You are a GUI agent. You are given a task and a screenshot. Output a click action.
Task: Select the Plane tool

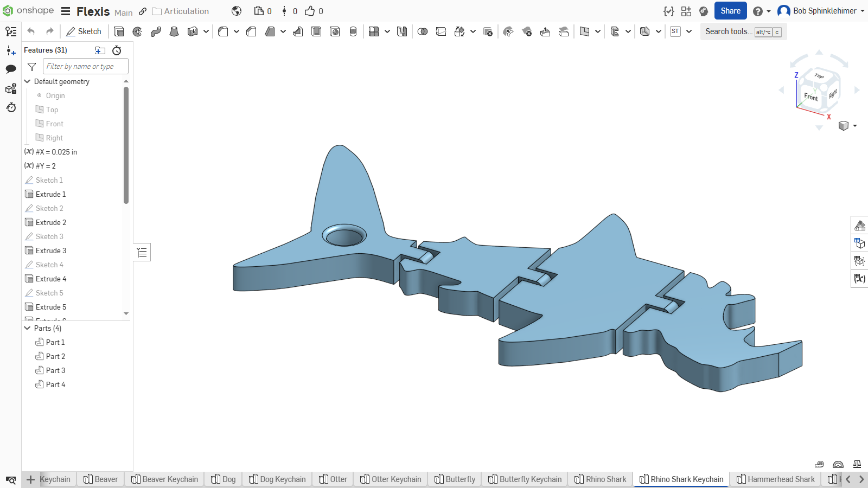[x=584, y=31]
